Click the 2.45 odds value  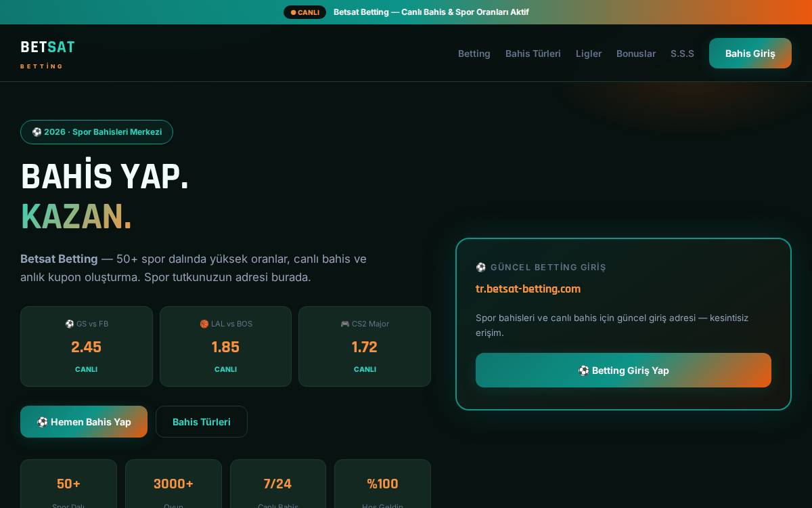coord(87,347)
